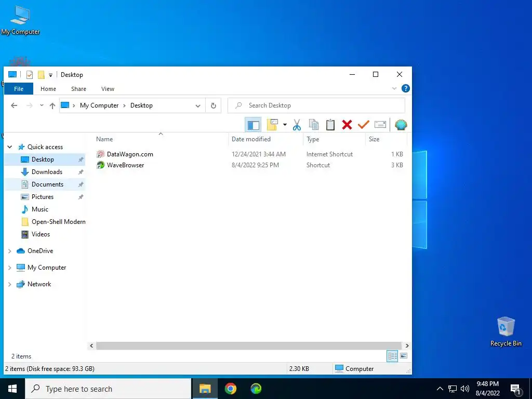Expand the Network tree node

[x=10, y=284]
